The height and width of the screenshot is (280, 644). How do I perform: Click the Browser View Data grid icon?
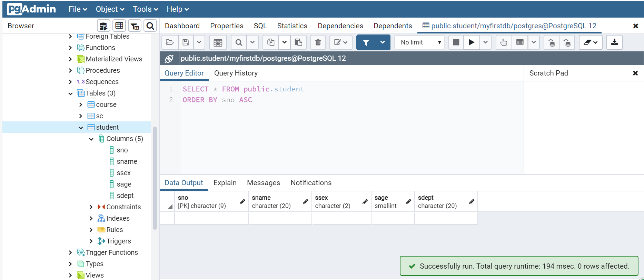pos(119,26)
